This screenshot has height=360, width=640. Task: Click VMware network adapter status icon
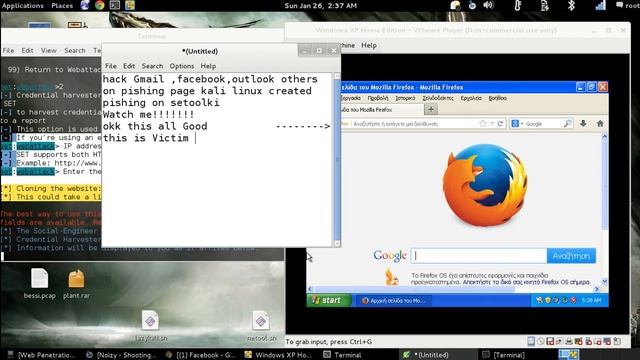tap(559, 341)
